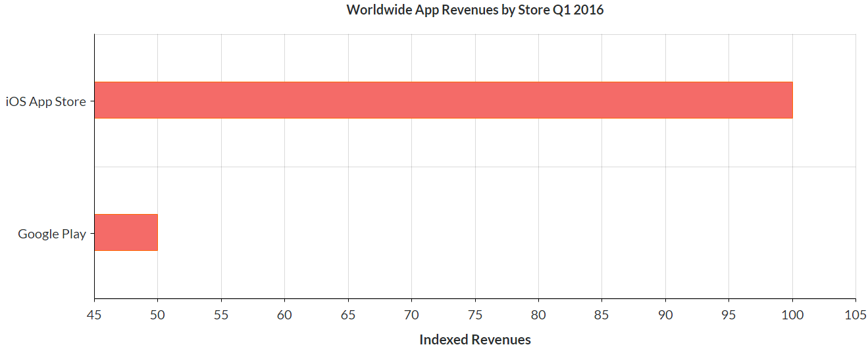Click the 95 value on horizontal axis
Image resolution: width=868 pixels, height=349 pixels.
click(728, 316)
